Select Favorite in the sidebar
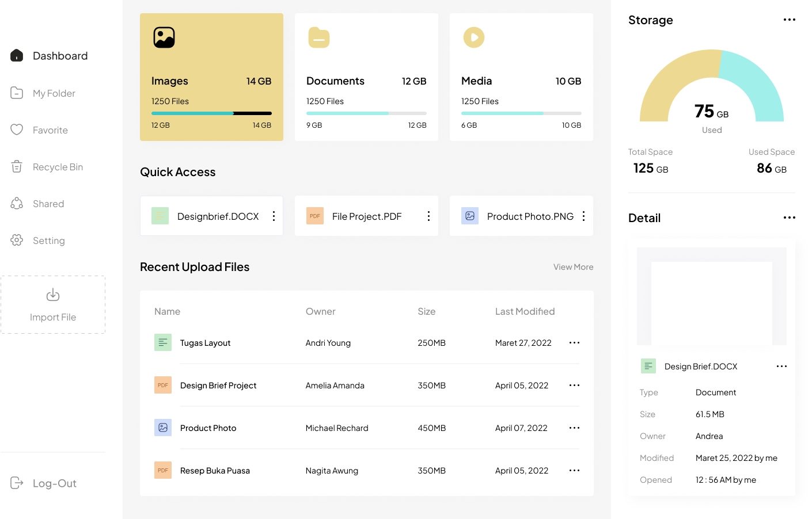 tap(50, 130)
